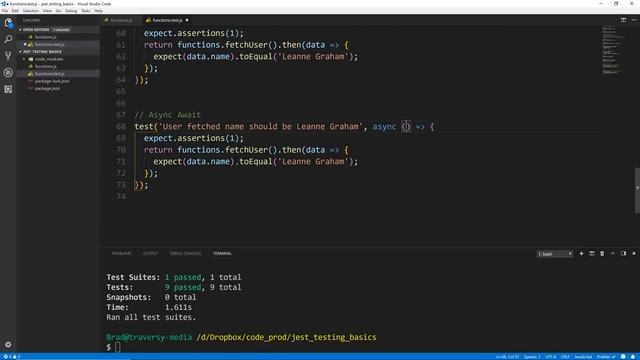Click the split editor icon
640x360 pixels.
[623, 20]
